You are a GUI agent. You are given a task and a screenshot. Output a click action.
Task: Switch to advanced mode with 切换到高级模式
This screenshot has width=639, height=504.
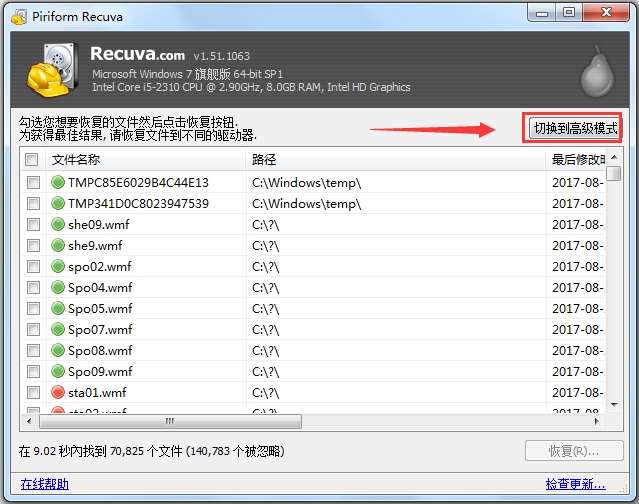click(573, 128)
